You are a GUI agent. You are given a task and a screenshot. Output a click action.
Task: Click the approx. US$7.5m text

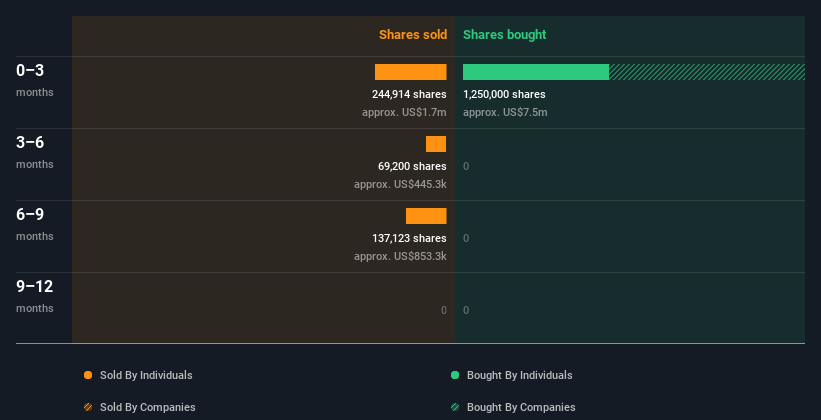pos(505,112)
